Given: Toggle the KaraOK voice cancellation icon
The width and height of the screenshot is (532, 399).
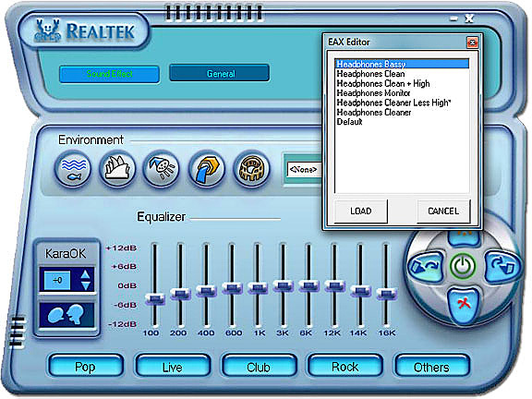Looking at the screenshot, I should click(x=67, y=314).
